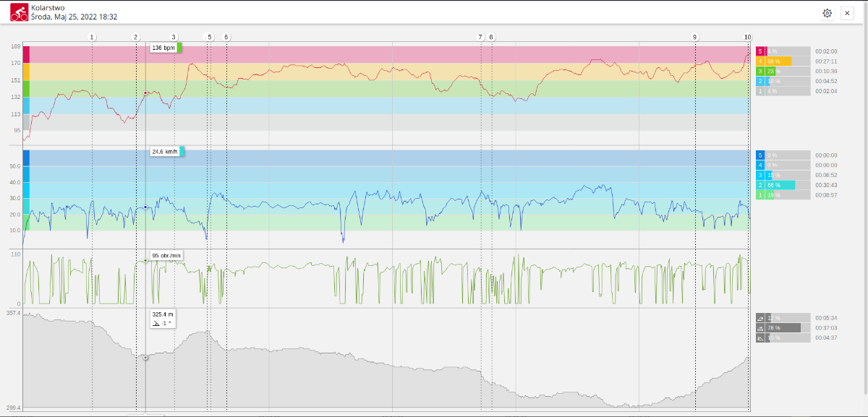Viewport: 868px width, 417px height.
Task: Click lap marker 10 at the chart end
Action: 747,37
